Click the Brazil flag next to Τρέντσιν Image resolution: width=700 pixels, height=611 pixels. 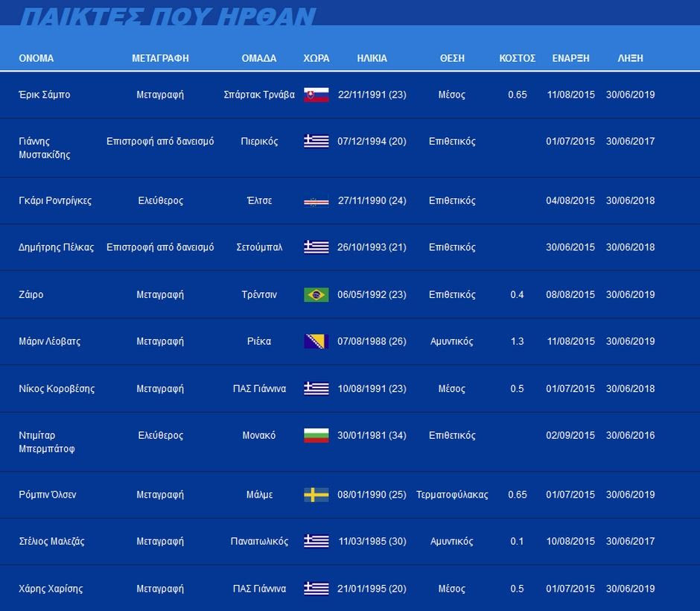[x=316, y=294]
